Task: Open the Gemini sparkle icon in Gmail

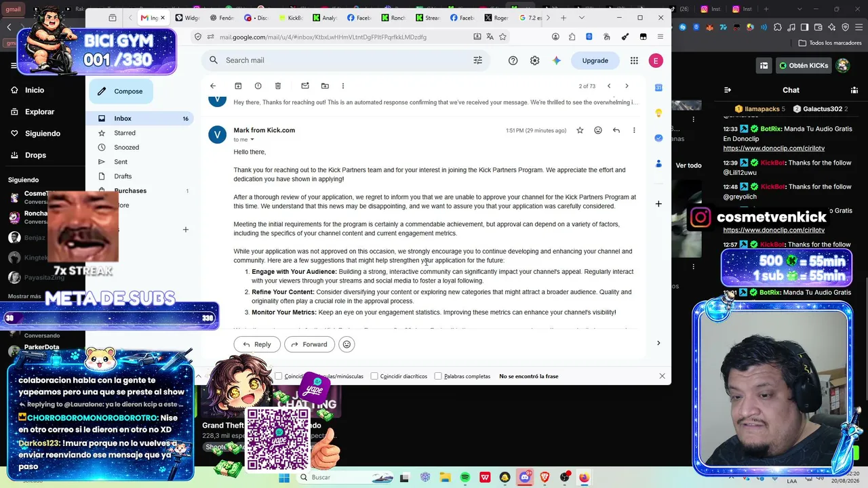Action: coord(557,60)
